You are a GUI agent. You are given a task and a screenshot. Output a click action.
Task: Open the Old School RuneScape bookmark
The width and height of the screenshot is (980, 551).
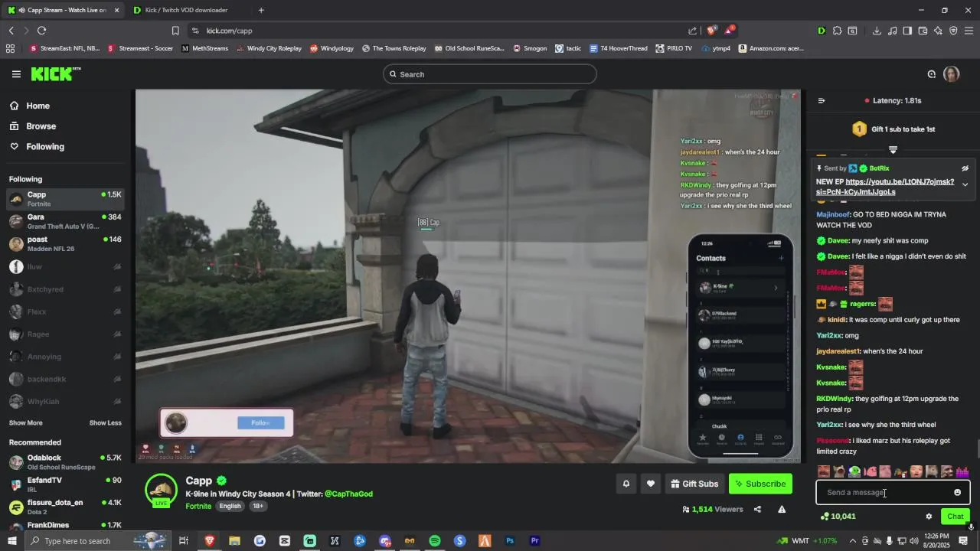point(469,48)
